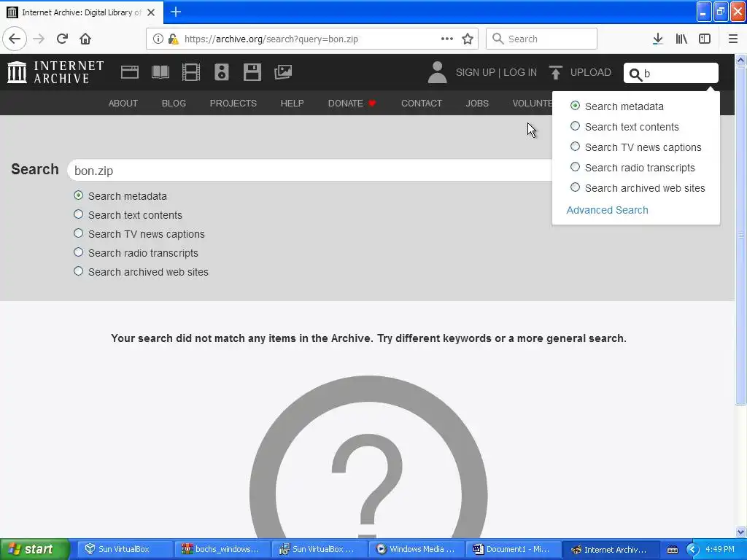This screenshot has height=560, width=747.
Task: Click the magnifier icon in top search box
Action: tap(635, 74)
